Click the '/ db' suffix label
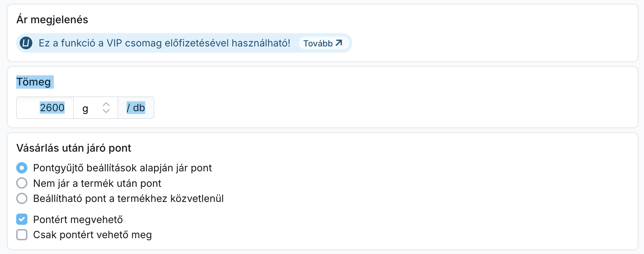The image size is (644, 254). point(136,108)
